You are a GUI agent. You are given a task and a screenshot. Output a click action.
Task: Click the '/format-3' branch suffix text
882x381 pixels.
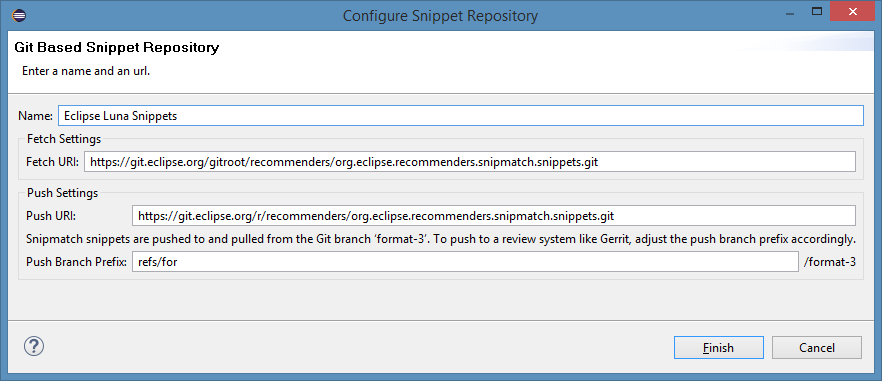coord(830,262)
